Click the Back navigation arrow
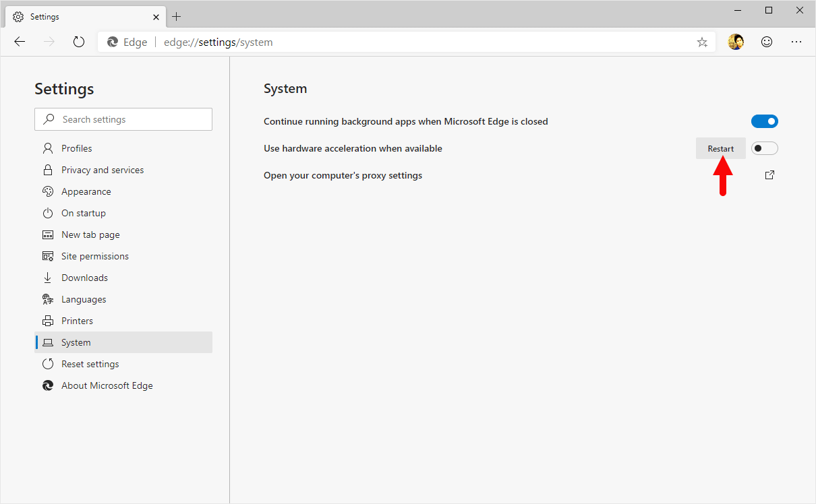 click(20, 42)
